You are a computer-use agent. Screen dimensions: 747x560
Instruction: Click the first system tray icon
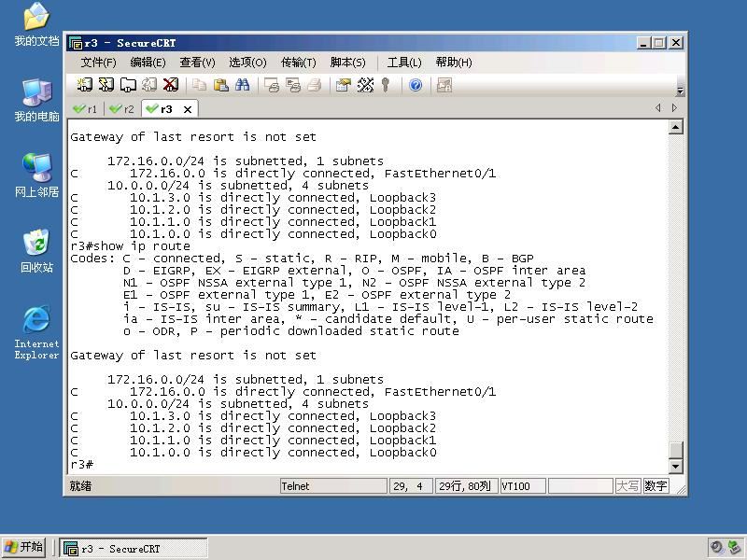716,548
